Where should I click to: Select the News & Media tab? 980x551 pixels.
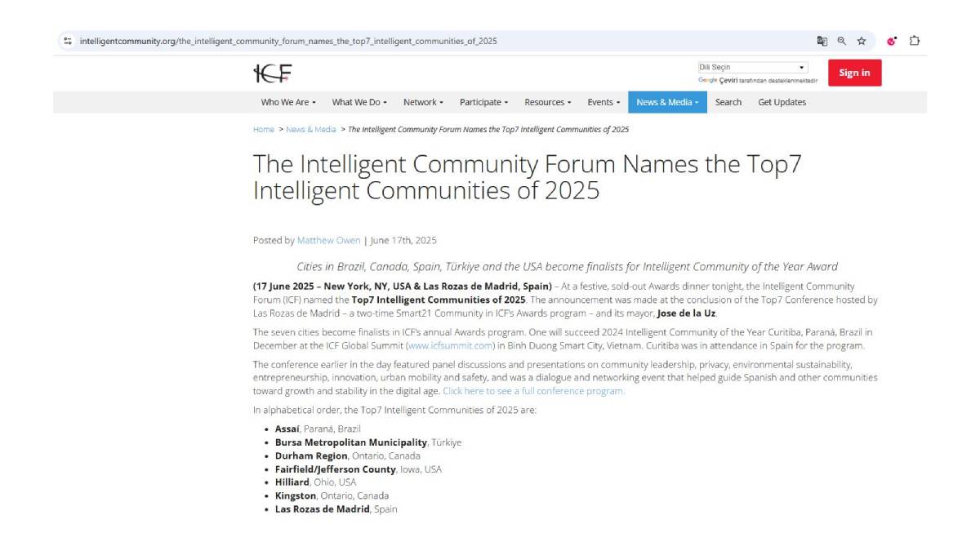667,102
